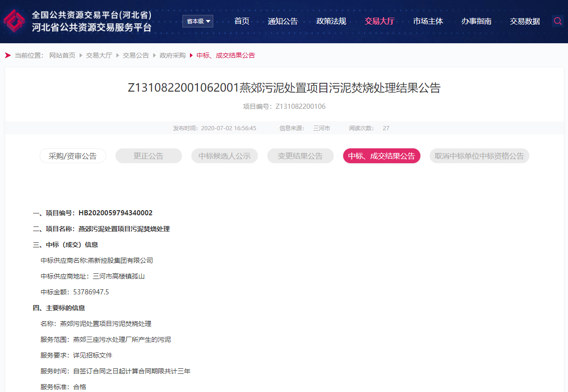Click the 信息来源 三河市 text
The width and height of the screenshot is (568, 392).
[304, 128]
